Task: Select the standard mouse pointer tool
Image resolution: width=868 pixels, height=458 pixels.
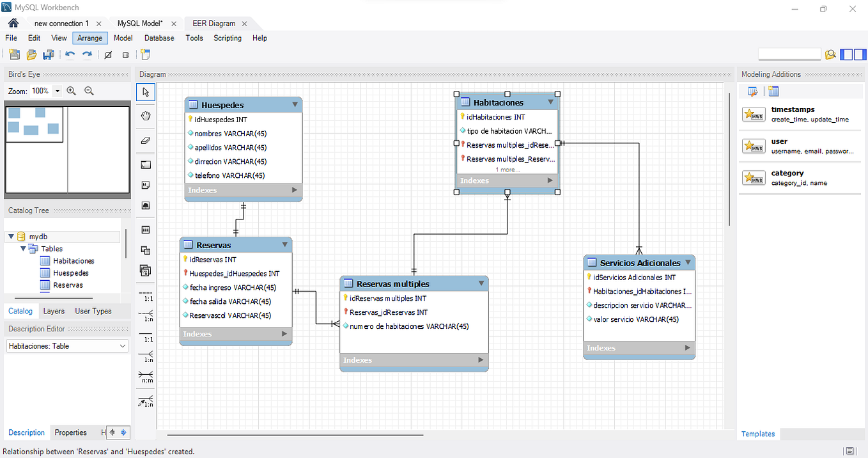Action: pos(145,92)
